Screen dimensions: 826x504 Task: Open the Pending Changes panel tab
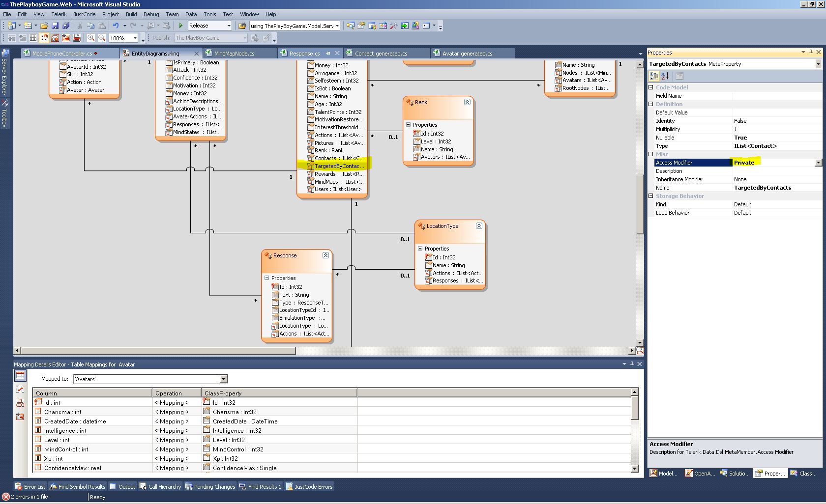pos(210,487)
